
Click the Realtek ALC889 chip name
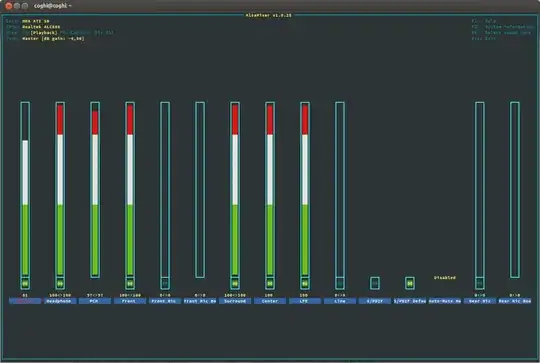[41, 27]
